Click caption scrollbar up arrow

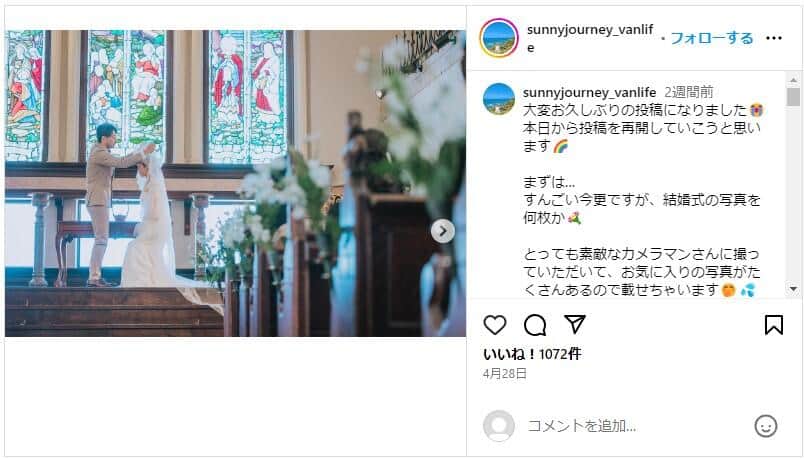click(x=793, y=80)
